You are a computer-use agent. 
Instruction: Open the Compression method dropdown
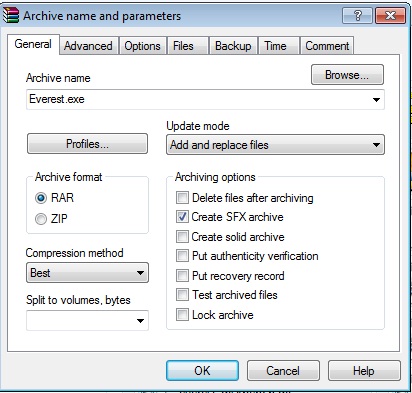point(87,273)
